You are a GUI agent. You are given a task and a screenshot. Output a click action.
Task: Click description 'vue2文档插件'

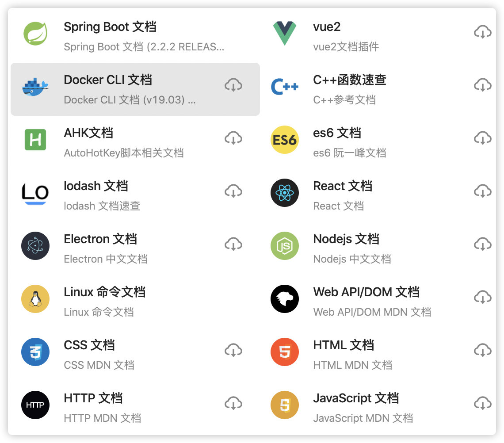click(346, 46)
